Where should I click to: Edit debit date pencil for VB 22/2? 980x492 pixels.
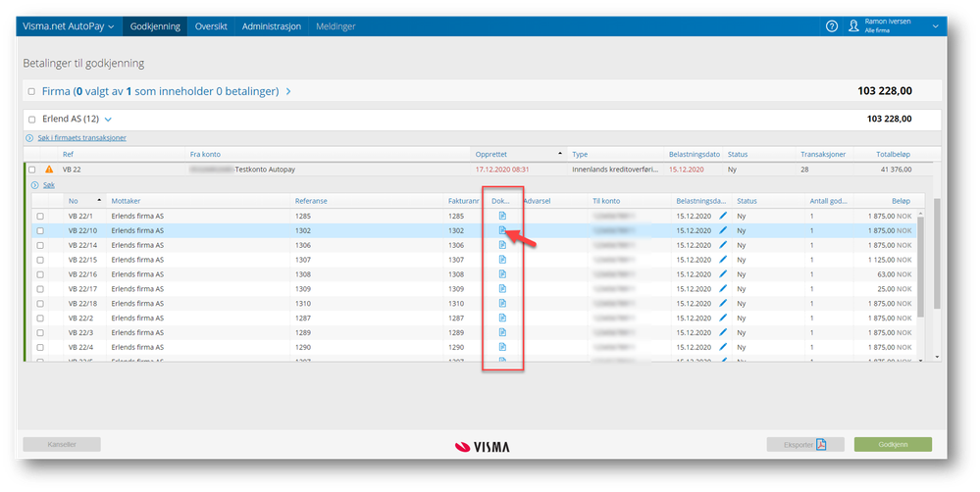coord(723,318)
